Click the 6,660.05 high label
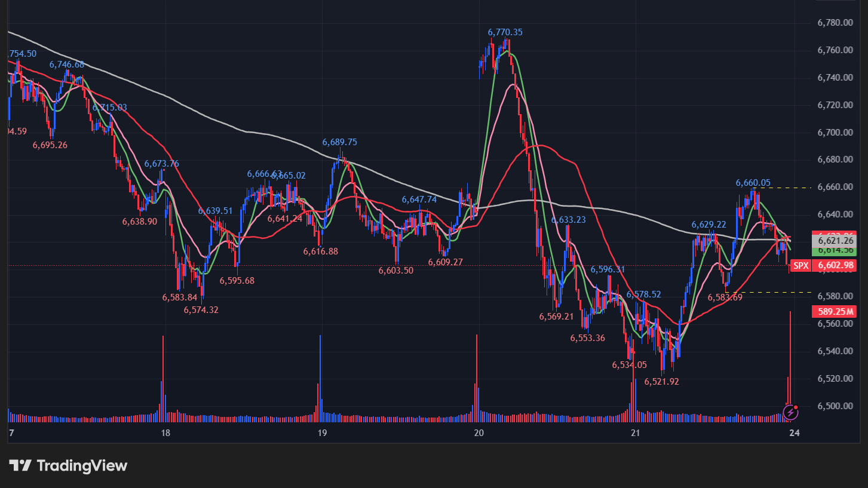The height and width of the screenshot is (488, 868). [753, 183]
